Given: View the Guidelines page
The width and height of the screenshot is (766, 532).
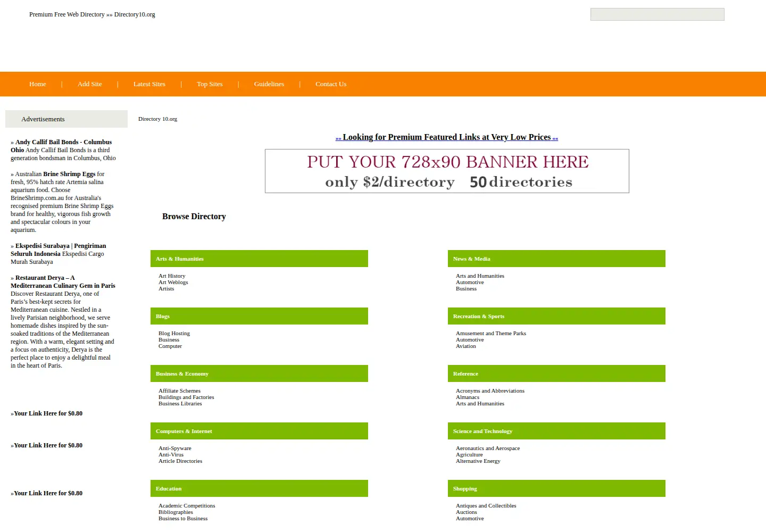Looking at the screenshot, I should (x=269, y=84).
